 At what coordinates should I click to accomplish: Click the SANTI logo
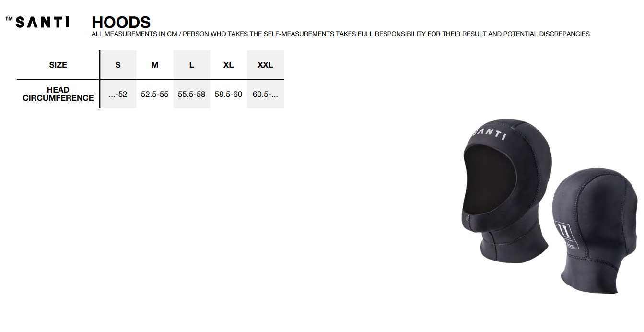(x=37, y=22)
